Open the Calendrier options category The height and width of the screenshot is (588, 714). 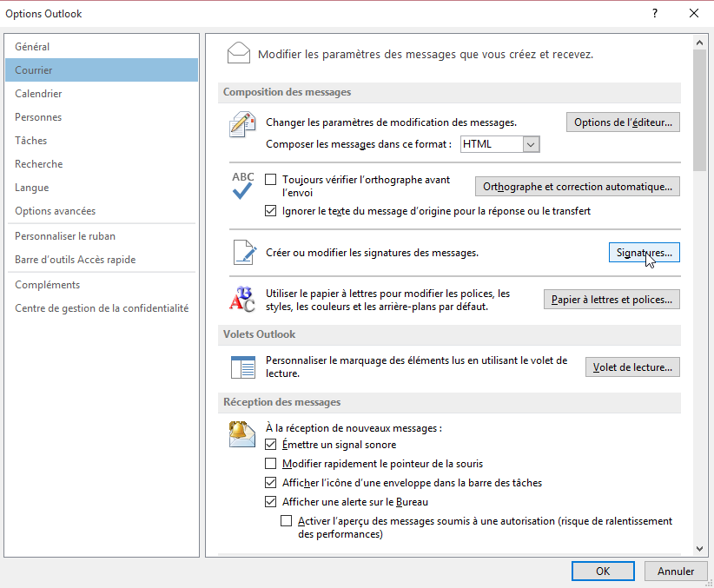102,94
